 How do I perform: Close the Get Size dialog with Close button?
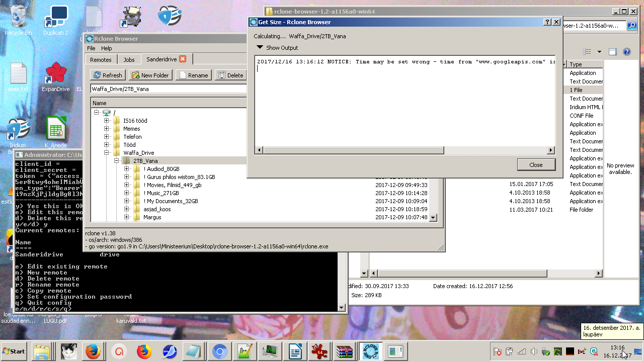(x=536, y=164)
